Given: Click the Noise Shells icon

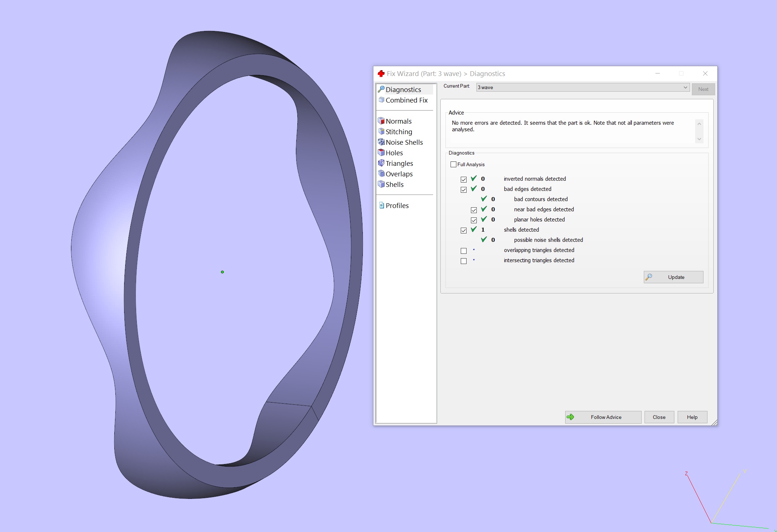Looking at the screenshot, I should (381, 142).
